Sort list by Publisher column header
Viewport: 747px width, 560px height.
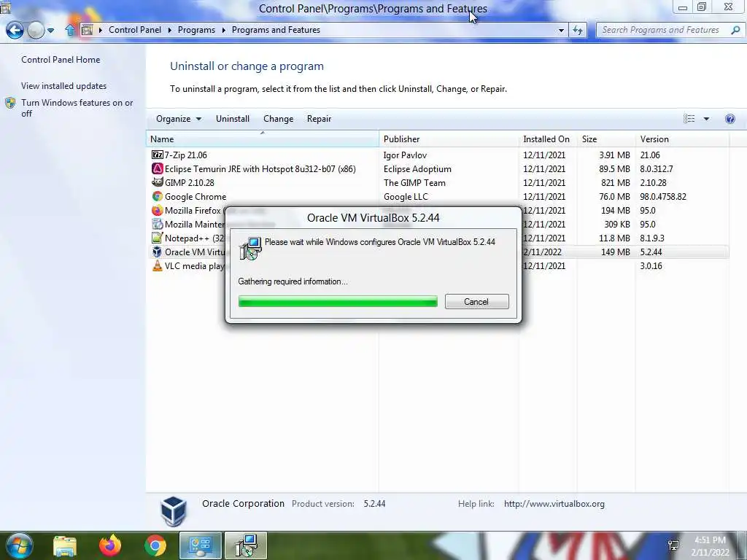click(449, 139)
